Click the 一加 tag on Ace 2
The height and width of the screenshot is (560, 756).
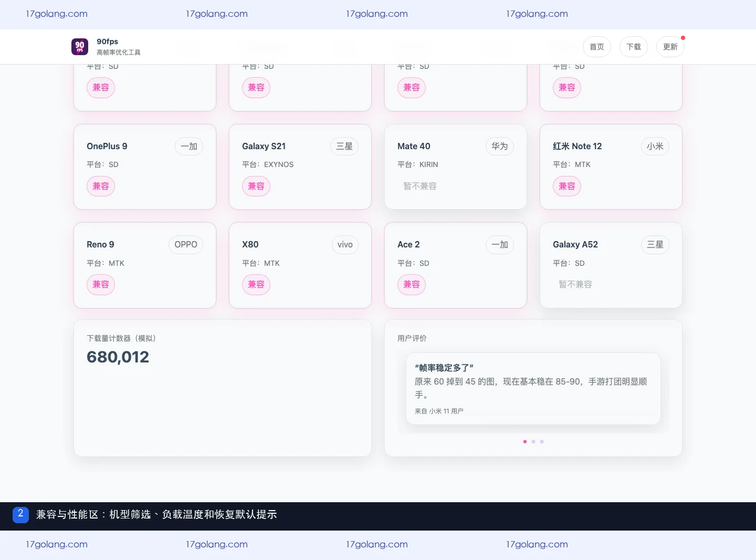click(500, 244)
